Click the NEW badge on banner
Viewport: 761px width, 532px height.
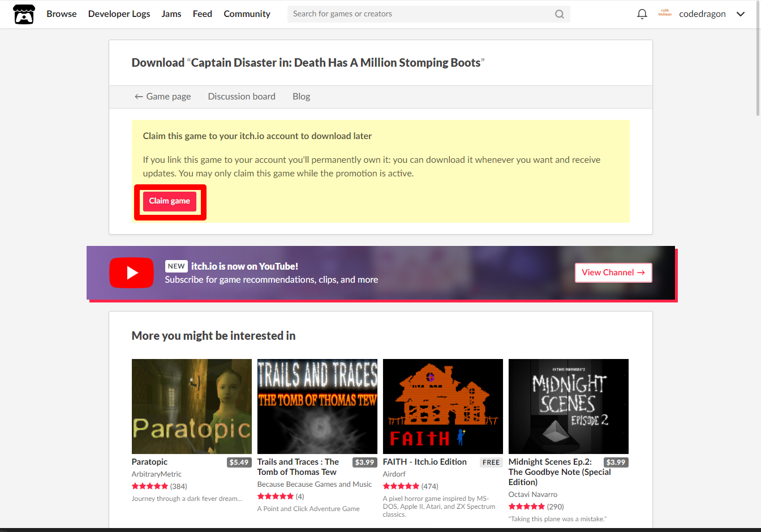[176, 266]
